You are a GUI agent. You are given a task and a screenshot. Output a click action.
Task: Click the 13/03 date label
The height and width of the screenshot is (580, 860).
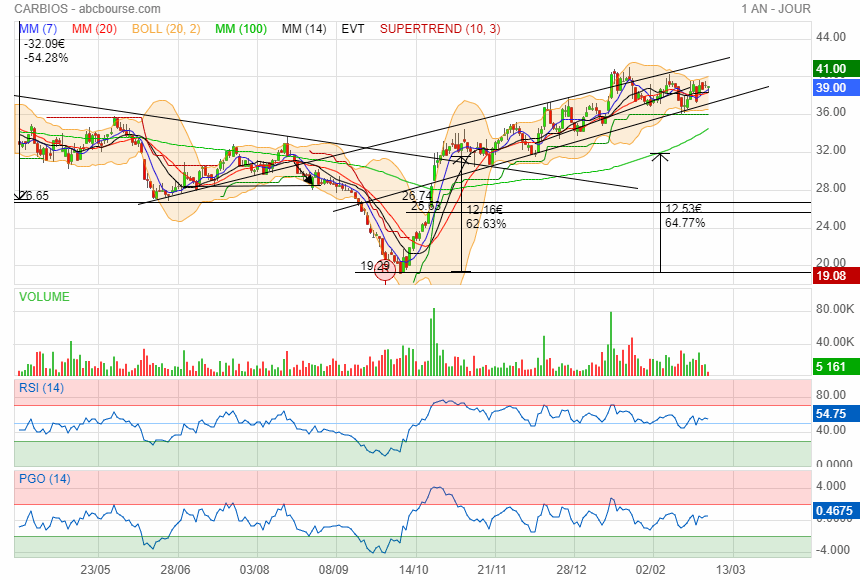(730, 570)
